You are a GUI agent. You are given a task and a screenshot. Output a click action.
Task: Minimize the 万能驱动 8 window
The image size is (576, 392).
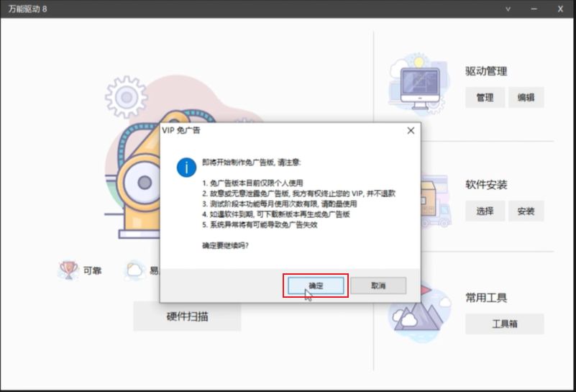pos(534,9)
